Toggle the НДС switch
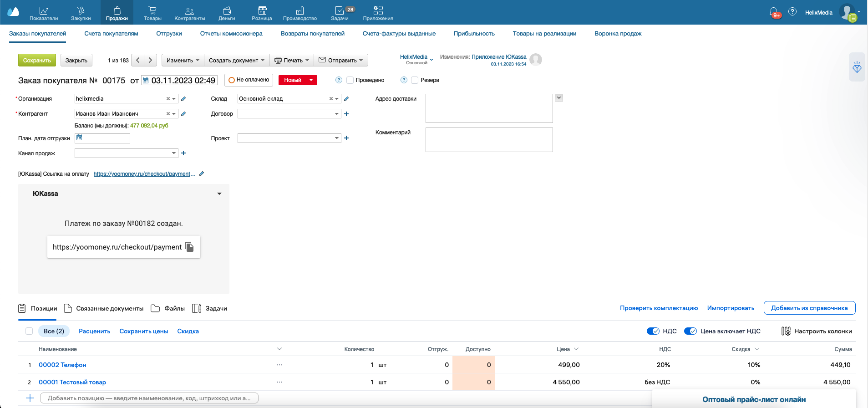This screenshot has width=868, height=408. coord(653,331)
